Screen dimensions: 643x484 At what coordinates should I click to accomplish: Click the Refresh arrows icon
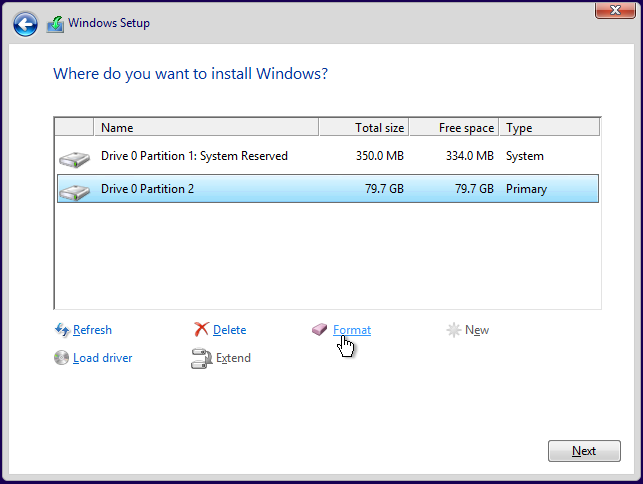pyautogui.click(x=62, y=330)
